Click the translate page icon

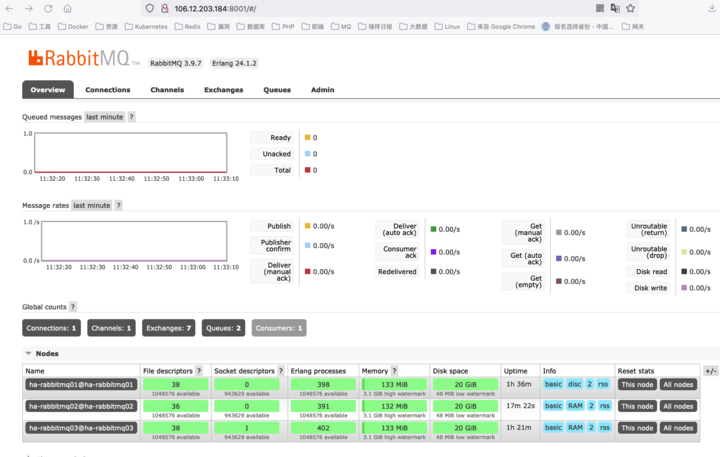click(615, 8)
